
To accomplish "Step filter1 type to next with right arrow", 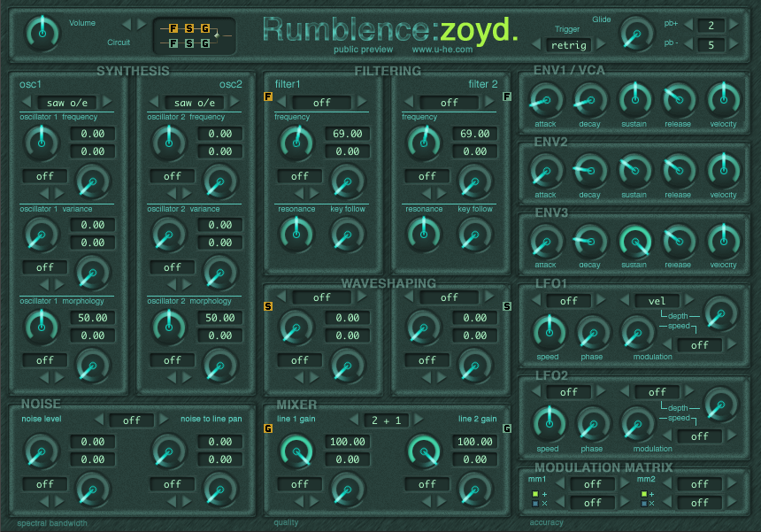I will (362, 102).
